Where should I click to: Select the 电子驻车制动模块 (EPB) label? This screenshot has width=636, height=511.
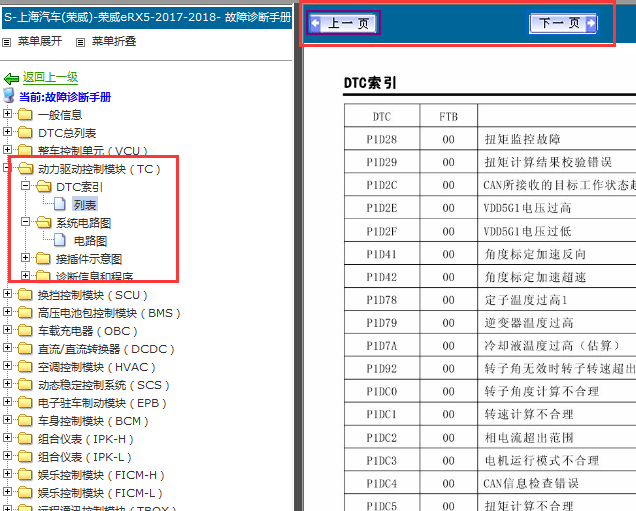pyautogui.click(x=102, y=403)
